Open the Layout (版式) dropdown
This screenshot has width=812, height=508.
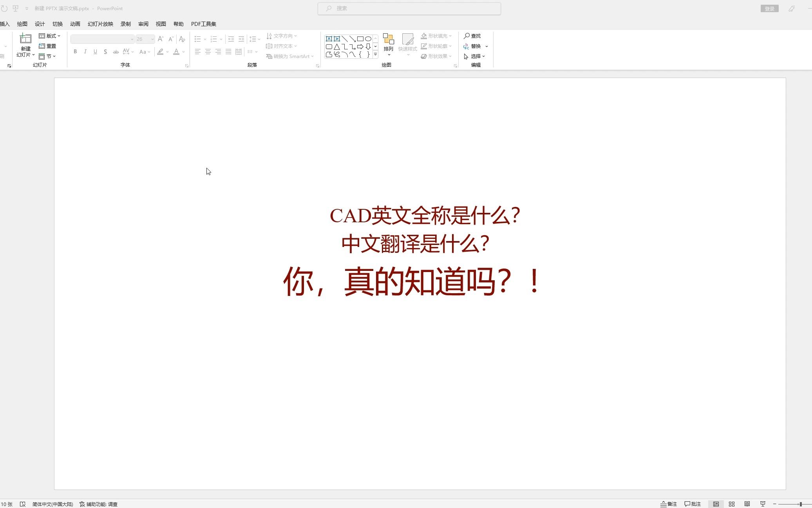coord(49,36)
